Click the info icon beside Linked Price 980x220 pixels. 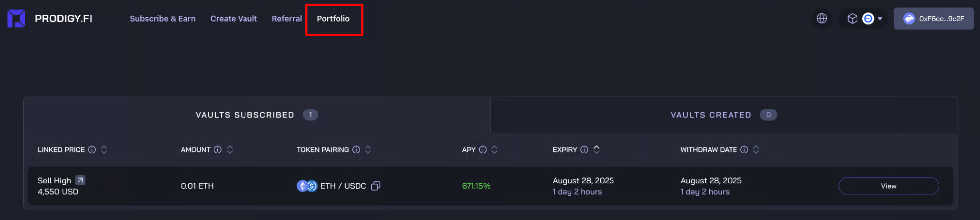(92, 150)
